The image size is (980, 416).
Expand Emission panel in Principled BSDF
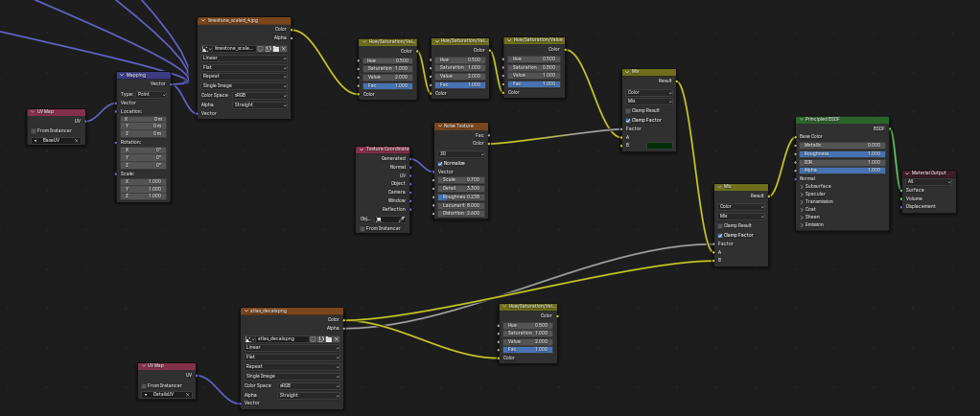(802, 224)
